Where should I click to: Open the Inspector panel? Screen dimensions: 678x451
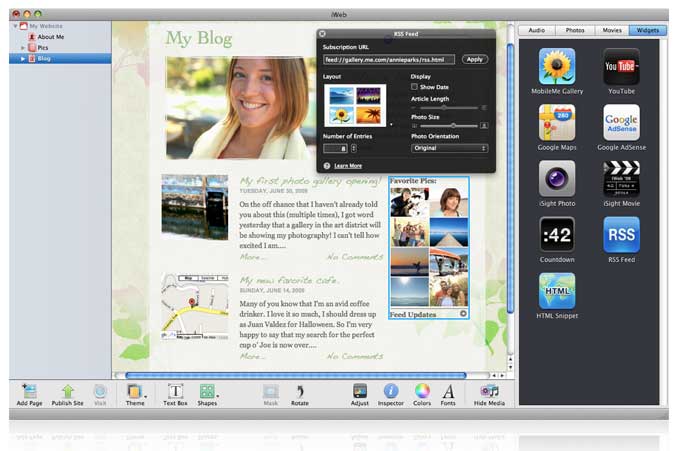pyautogui.click(x=391, y=391)
